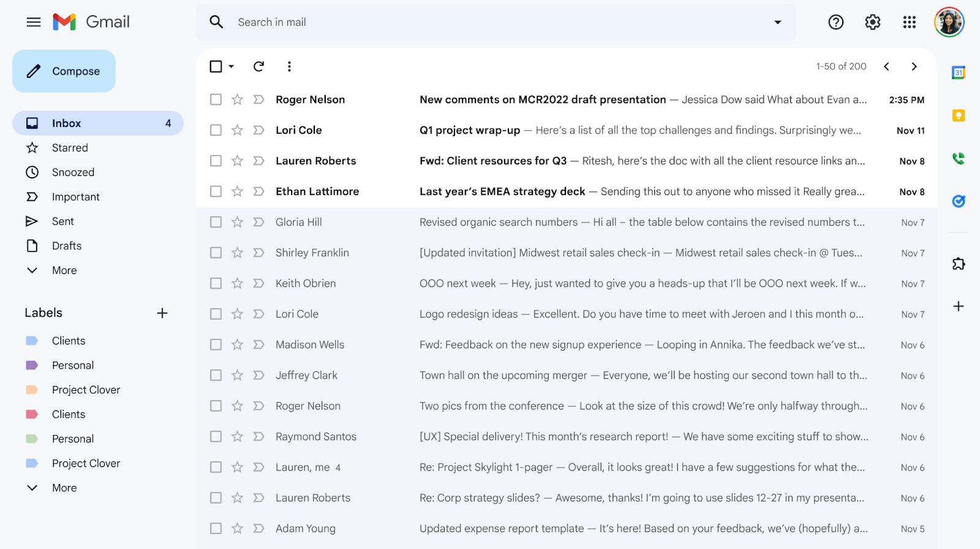Tick the checkbox for Gloria Hill's email

click(x=216, y=222)
